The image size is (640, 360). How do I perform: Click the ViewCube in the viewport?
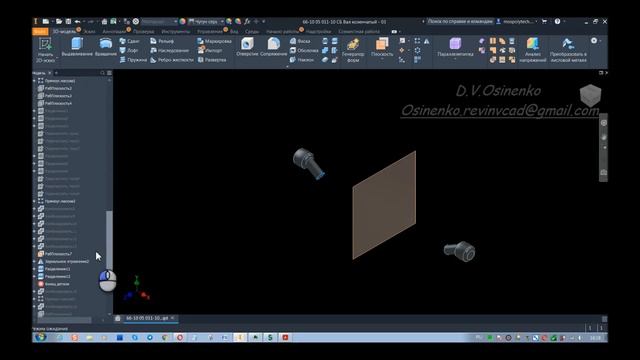pos(590,95)
